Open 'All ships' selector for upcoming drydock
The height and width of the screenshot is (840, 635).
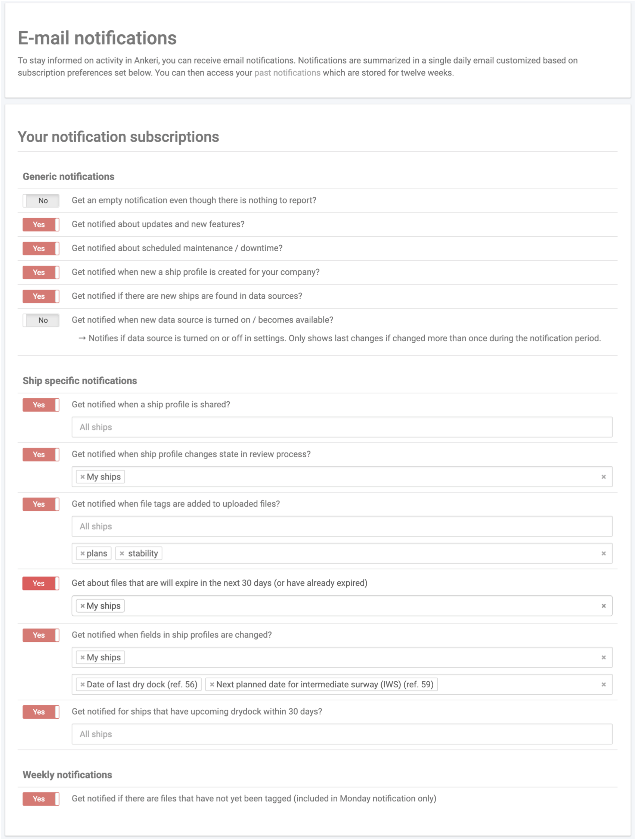pyautogui.click(x=342, y=734)
